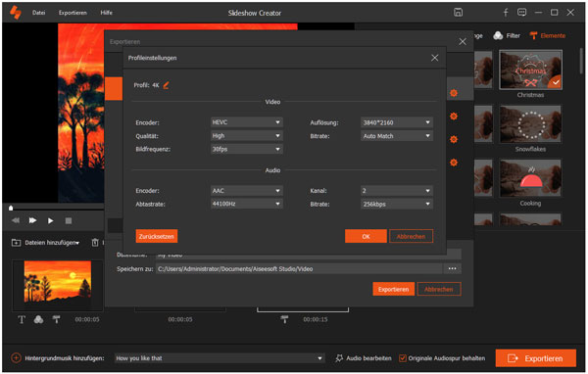Screen dimensions: 588x374
Task: Open the Hilfe menu
Action: [x=107, y=13]
